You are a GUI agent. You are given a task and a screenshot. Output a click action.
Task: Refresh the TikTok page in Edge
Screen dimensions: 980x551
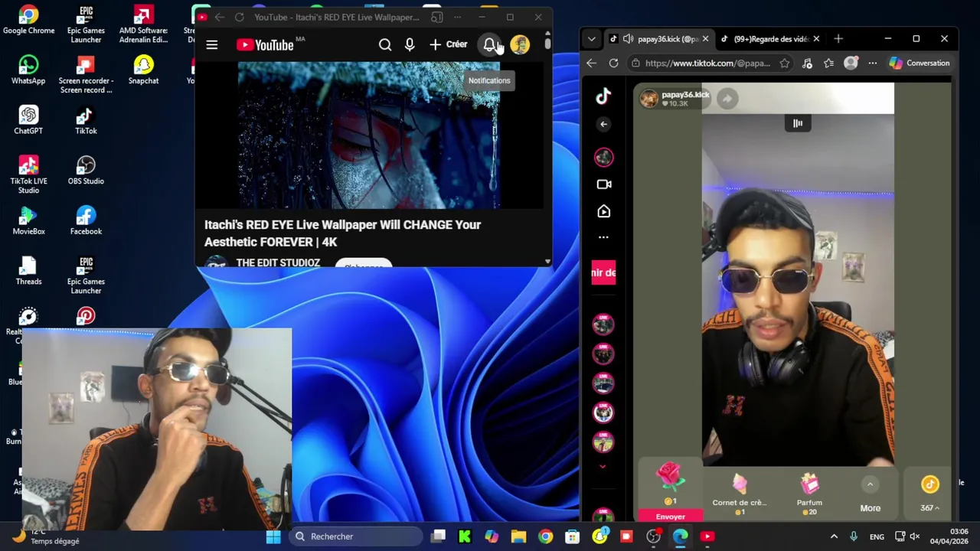point(613,64)
